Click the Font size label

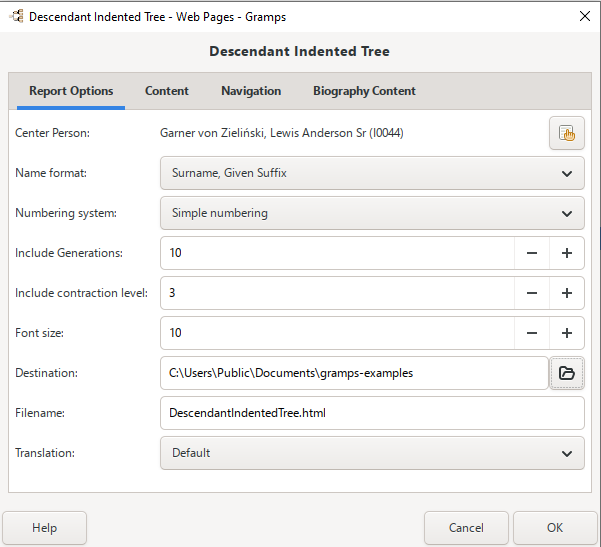click(39, 333)
